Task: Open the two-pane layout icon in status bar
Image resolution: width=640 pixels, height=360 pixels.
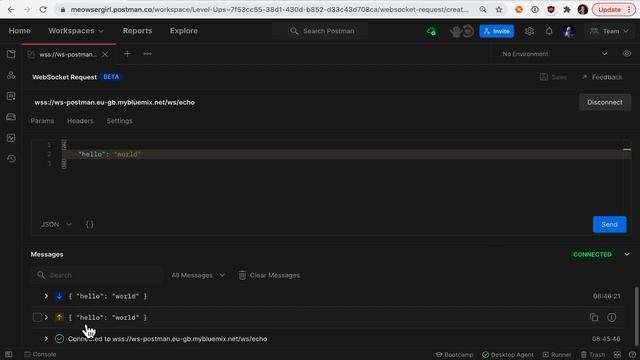Action: click(617, 354)
